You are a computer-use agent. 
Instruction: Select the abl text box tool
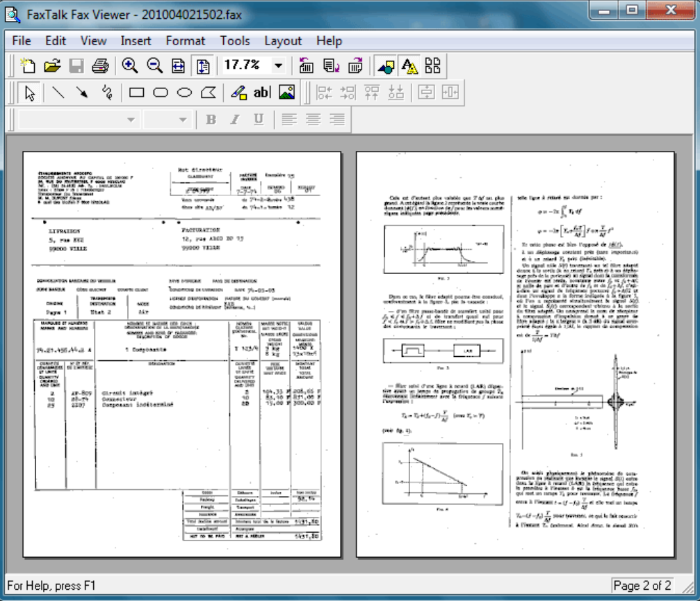(x=262, y=93)
